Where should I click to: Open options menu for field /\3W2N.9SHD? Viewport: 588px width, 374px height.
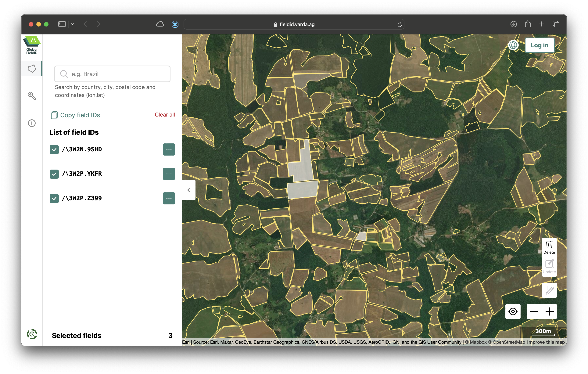click(x=169, y=149)
